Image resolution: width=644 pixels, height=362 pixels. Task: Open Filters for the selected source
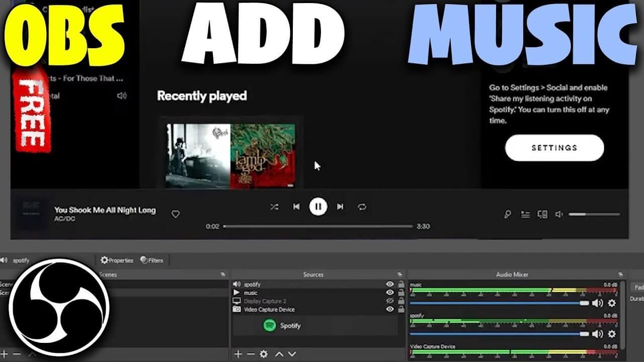pos(152,260)
